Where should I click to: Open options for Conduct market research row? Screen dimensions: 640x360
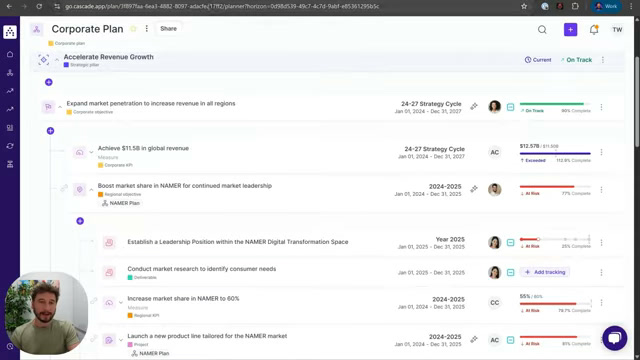(601, 272)
